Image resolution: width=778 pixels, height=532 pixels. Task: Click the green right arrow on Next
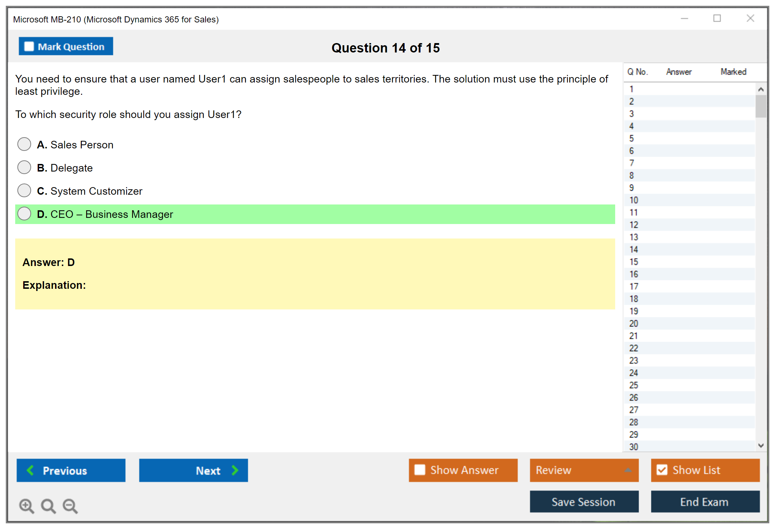click(x=235, y=470)
